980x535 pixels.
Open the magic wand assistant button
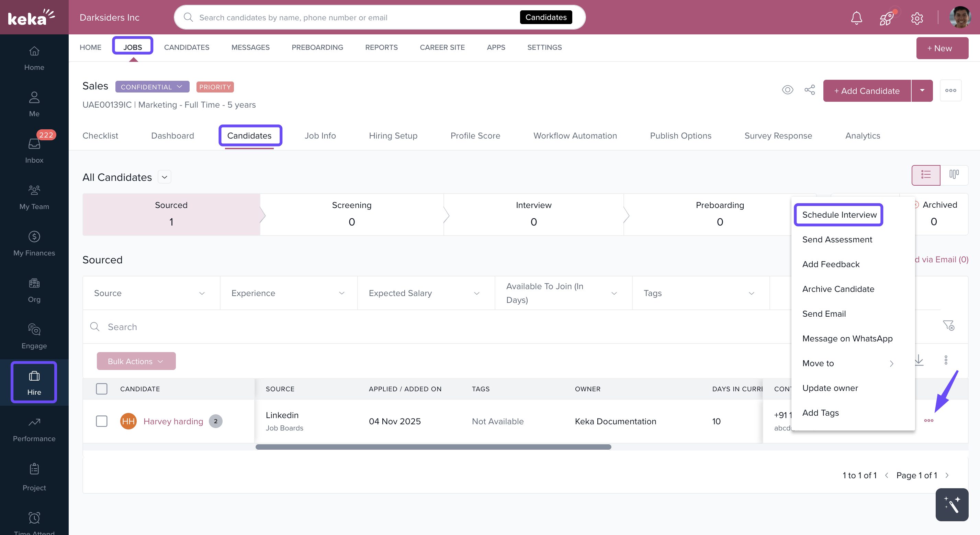pos(951,504)
